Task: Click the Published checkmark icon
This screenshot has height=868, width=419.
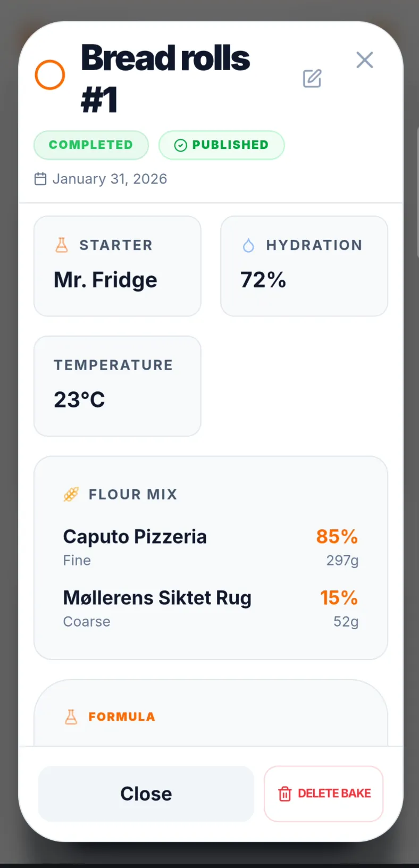Action: (x=181, y=145)
